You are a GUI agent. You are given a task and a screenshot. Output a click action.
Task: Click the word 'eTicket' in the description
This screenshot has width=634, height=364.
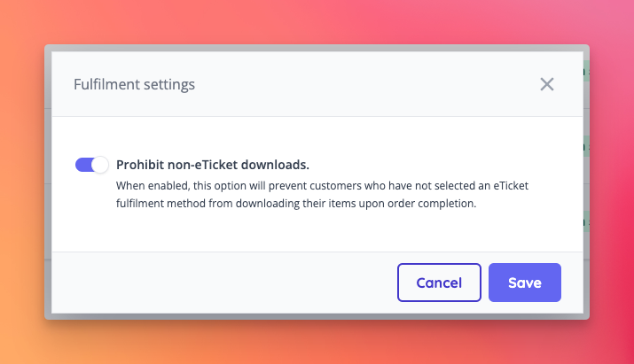[x=511, y=186]
